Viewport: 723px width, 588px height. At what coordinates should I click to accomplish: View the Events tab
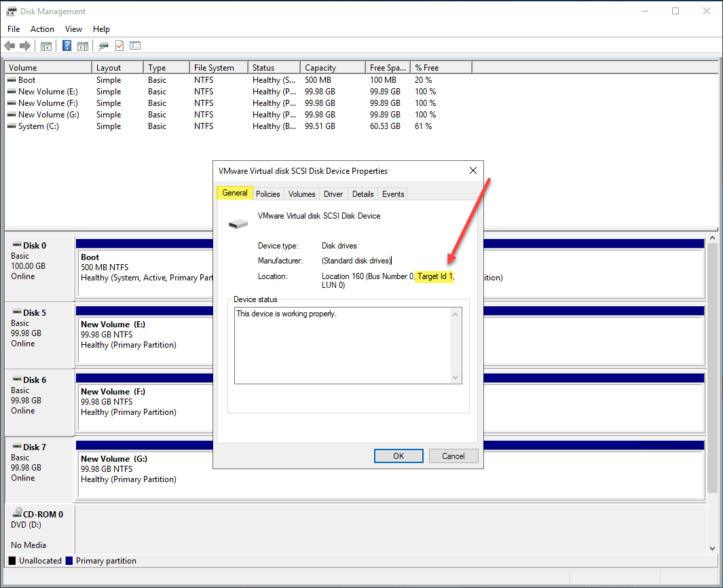tap(392, 194)
